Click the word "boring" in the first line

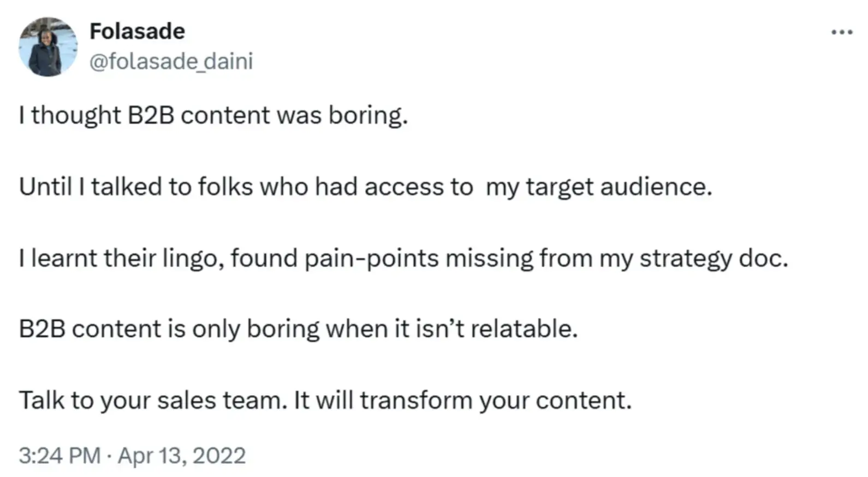click(367, 115)
